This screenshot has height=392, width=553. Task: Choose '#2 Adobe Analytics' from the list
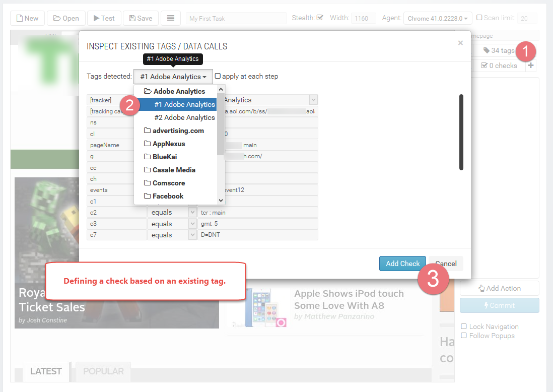pyautogui.click(x=184, y=117)
